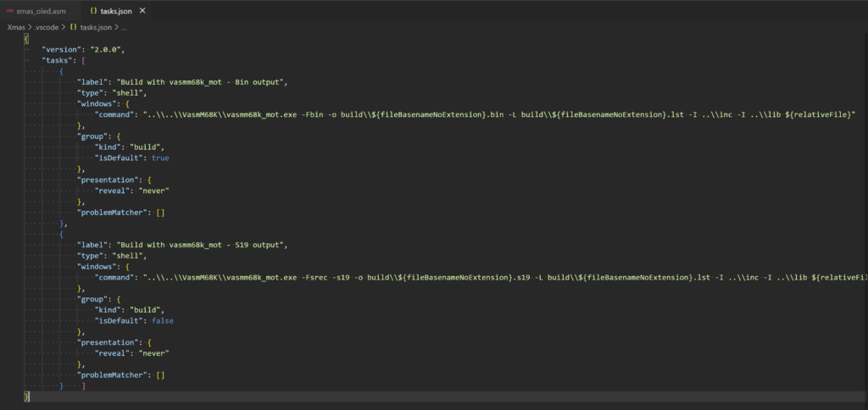Open the tasks.json breadcrumb file name

click(x=97, y=27)
